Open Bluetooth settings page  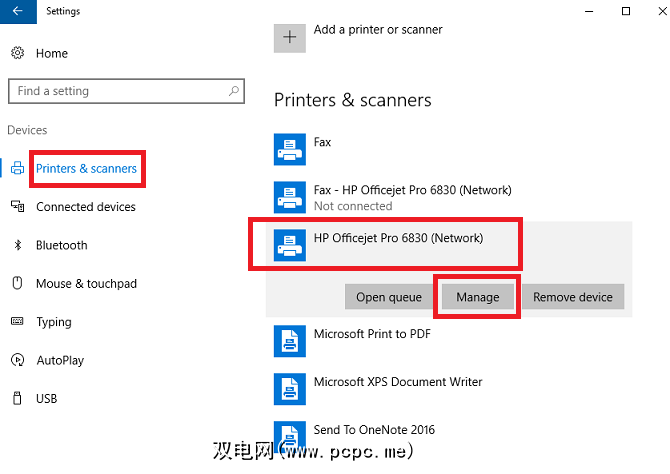pos(61,245)
